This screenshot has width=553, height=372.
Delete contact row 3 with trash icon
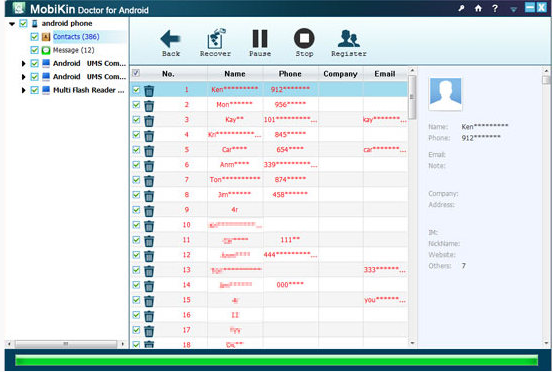149,121
